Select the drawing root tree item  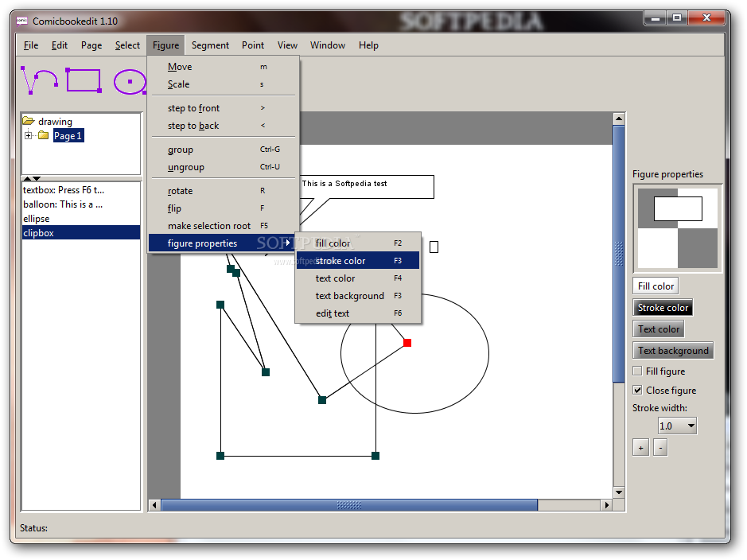55,122
